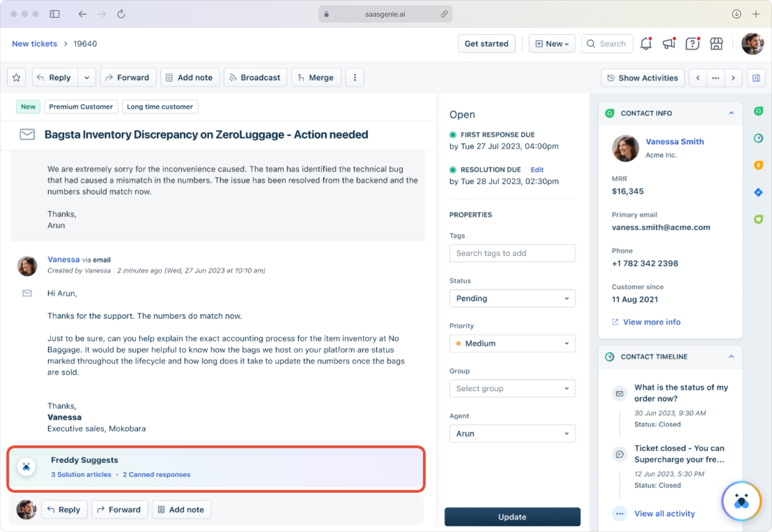The height and width of the screenshot is (532, 772).
Task: Open the Select group dropdown
Action: (x=512, y=388)
